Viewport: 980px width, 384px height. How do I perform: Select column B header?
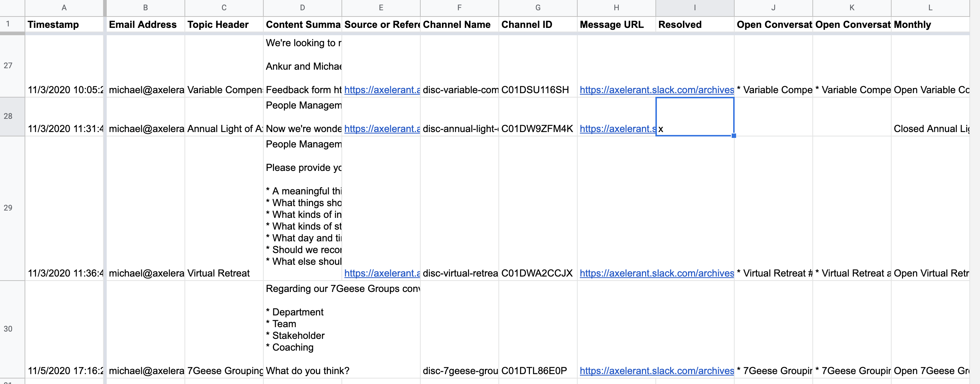pyautogui.click(x=145, y=8)
